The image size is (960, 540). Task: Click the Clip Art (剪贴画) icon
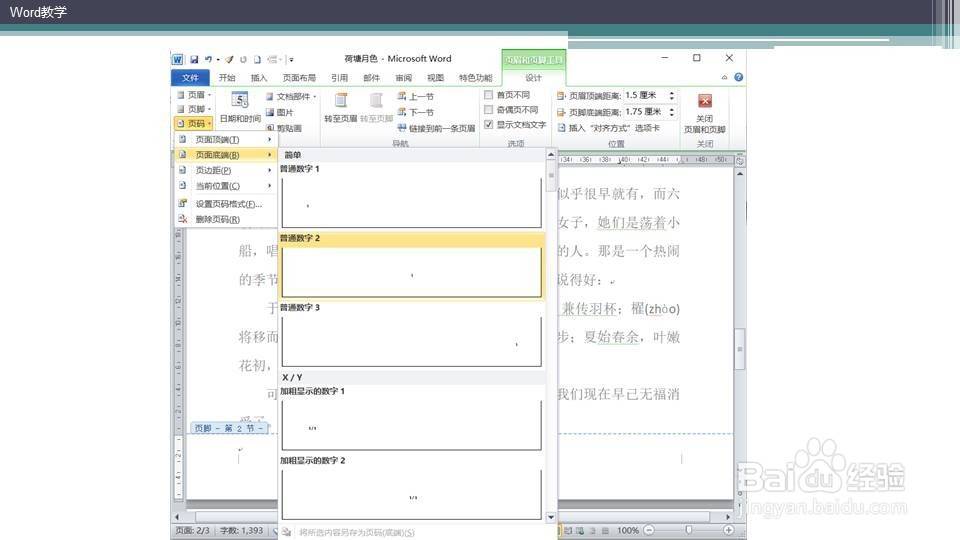270,128
